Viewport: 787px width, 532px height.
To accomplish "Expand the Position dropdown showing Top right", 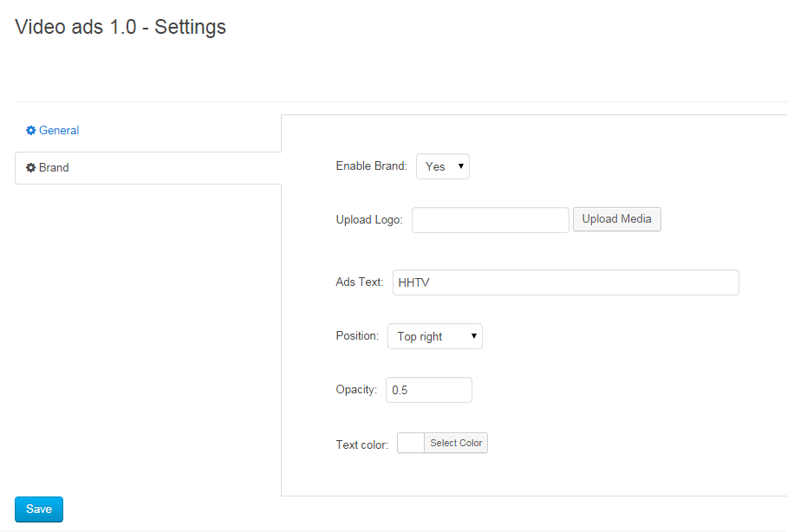I will [x=434, y=336].
